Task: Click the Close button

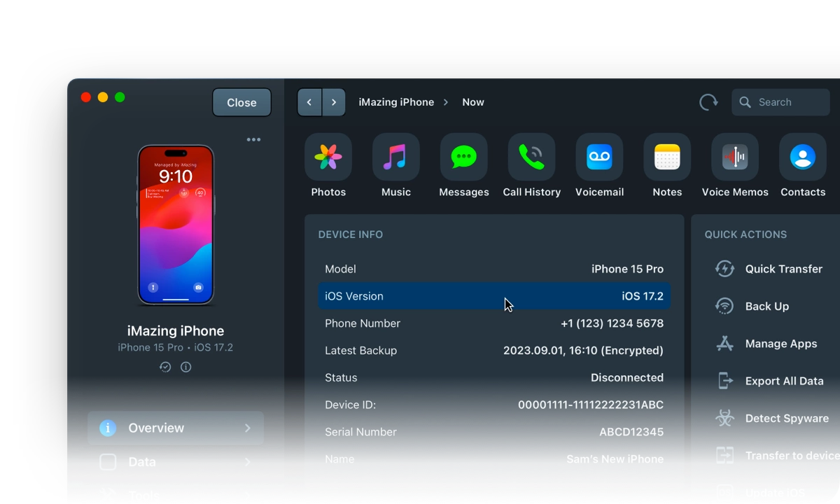Action: (241, 102)
